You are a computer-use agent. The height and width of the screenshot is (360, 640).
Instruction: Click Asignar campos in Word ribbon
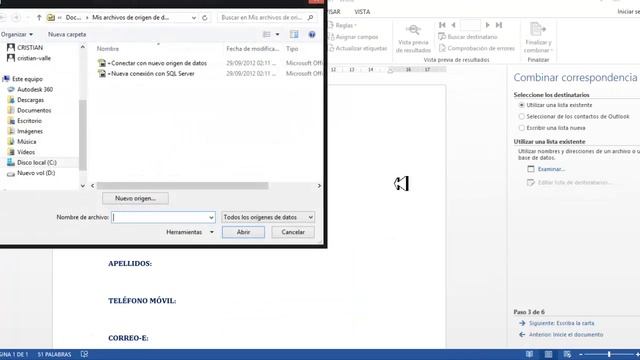pos(353,37)
